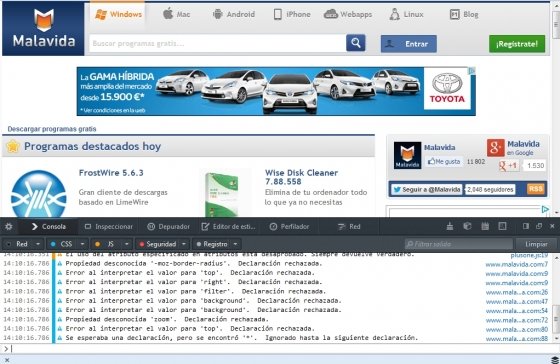Click the console command input line
Screen dimensions: 560x364
[279, 349]
